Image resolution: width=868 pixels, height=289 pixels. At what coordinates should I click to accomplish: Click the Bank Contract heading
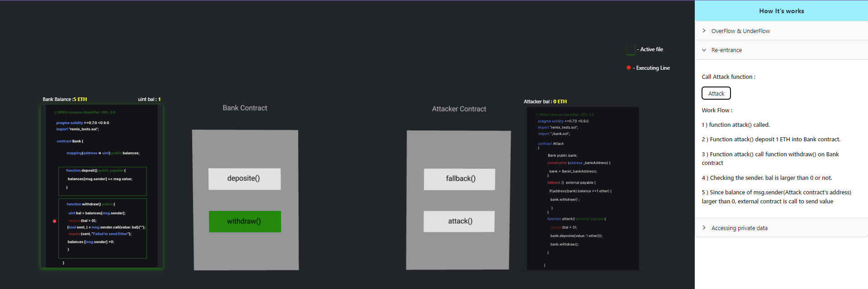245,108
